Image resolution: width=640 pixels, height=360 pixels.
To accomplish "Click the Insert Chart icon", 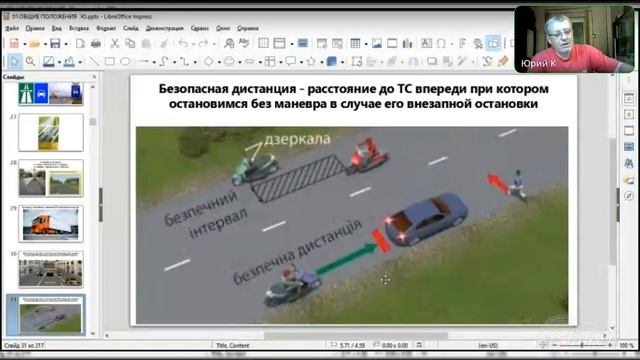I will point(407,43).
